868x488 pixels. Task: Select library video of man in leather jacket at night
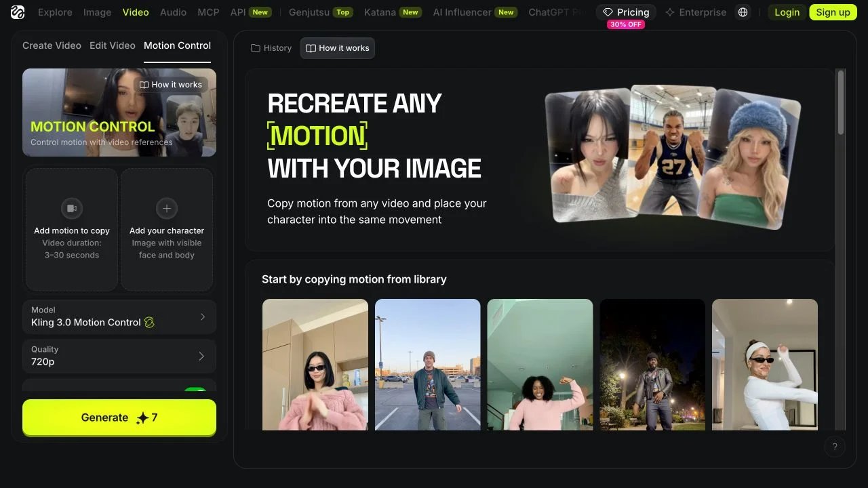click(x=652, y=365)
